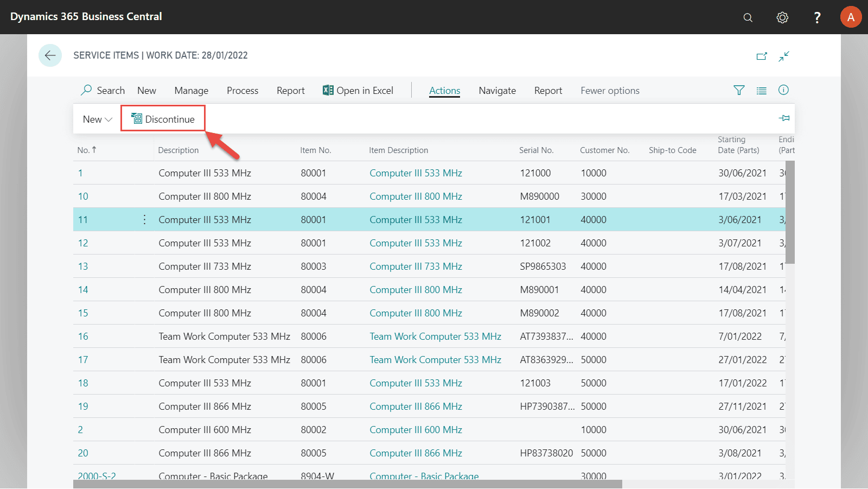Search the service items list
Viewport: 868px width, 489px height.
103,91
